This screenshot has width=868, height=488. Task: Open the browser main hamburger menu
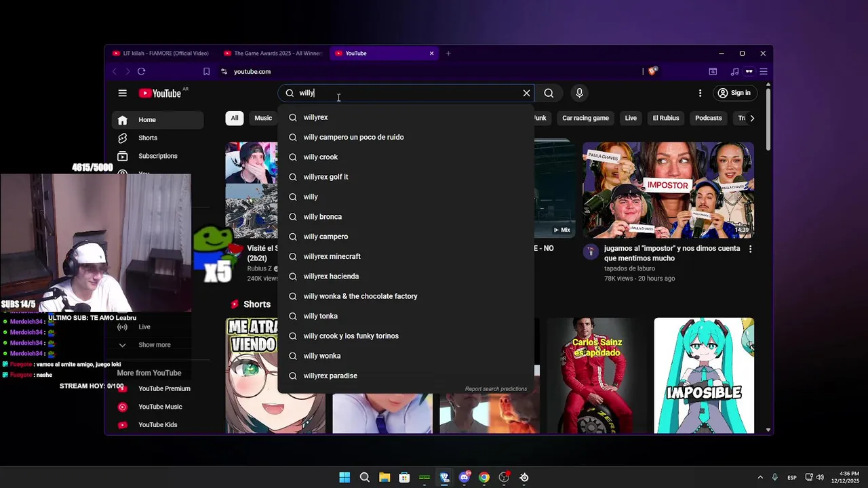[x=764, y=71]
